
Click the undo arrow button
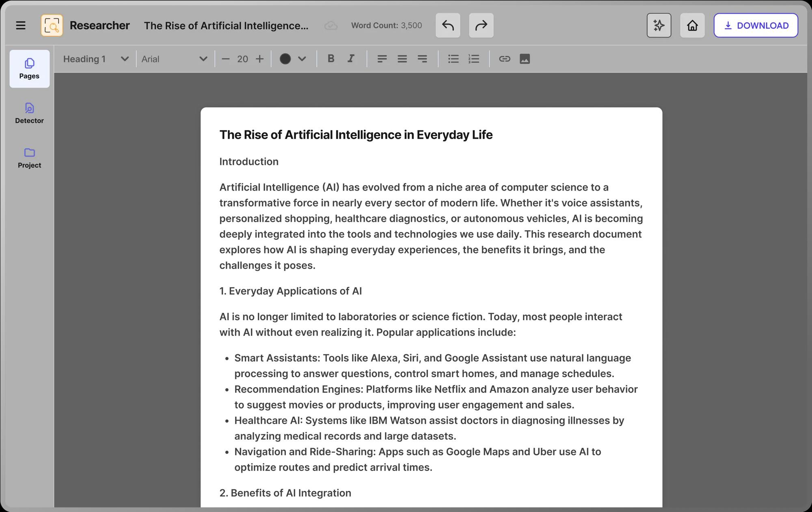(x=448, y=26)
